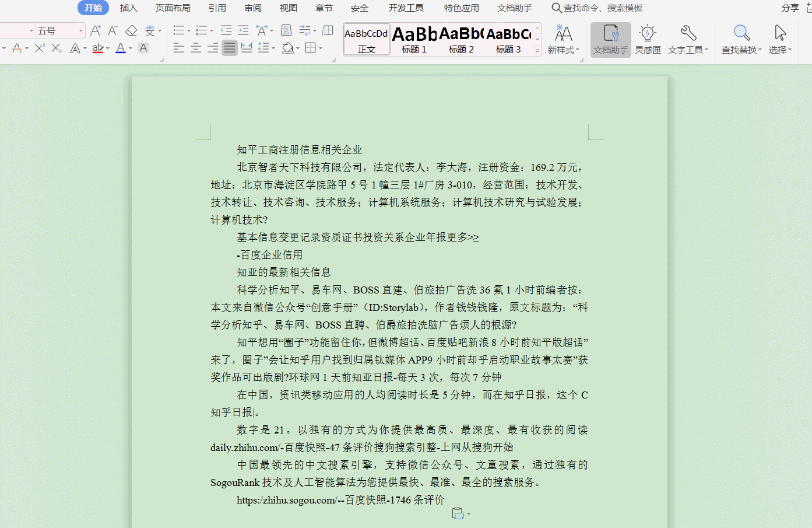
Task: Select the 正文 style
Action: 366,40
